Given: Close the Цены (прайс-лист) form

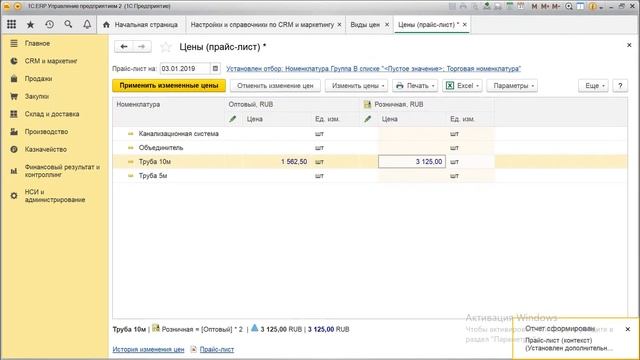Looking at the screenshot, I should pyautogui.click(x=629, y=45).
